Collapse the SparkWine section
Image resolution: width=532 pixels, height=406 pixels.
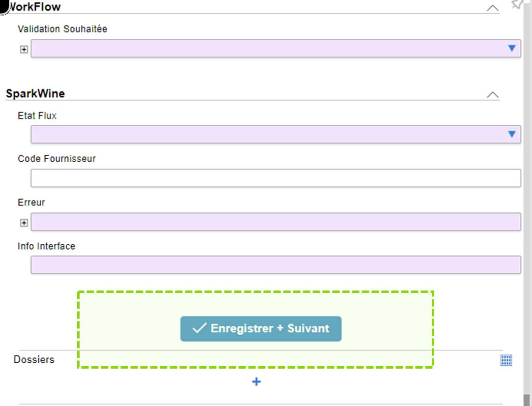click(x=492, y=94)
